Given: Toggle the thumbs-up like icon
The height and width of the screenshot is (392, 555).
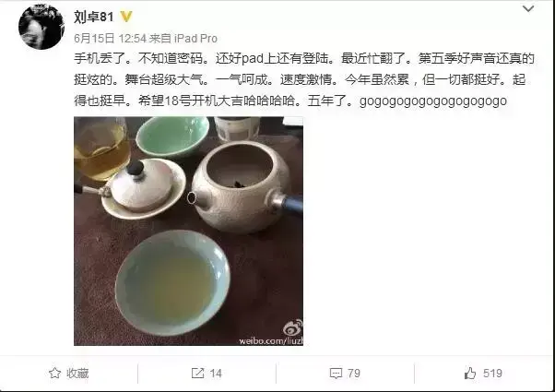Looking at the screenshot, I should pos(470,373).
